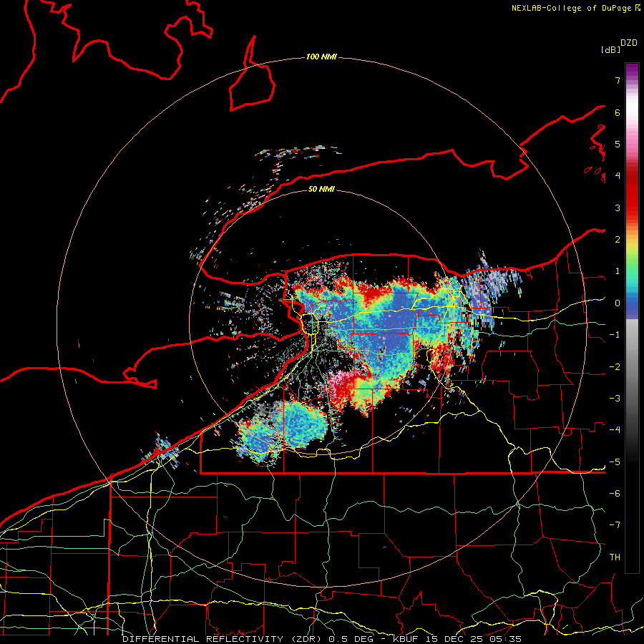The height and width of the screenshot is (644, 644).
Task: Click the -2 value on the color scale
Action: tap(615, 366)
